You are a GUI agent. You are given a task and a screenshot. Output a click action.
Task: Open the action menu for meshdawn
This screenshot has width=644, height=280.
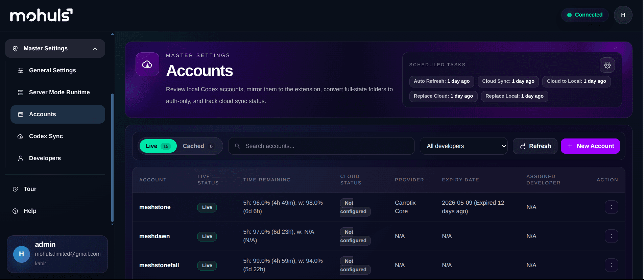click(611, 236)
